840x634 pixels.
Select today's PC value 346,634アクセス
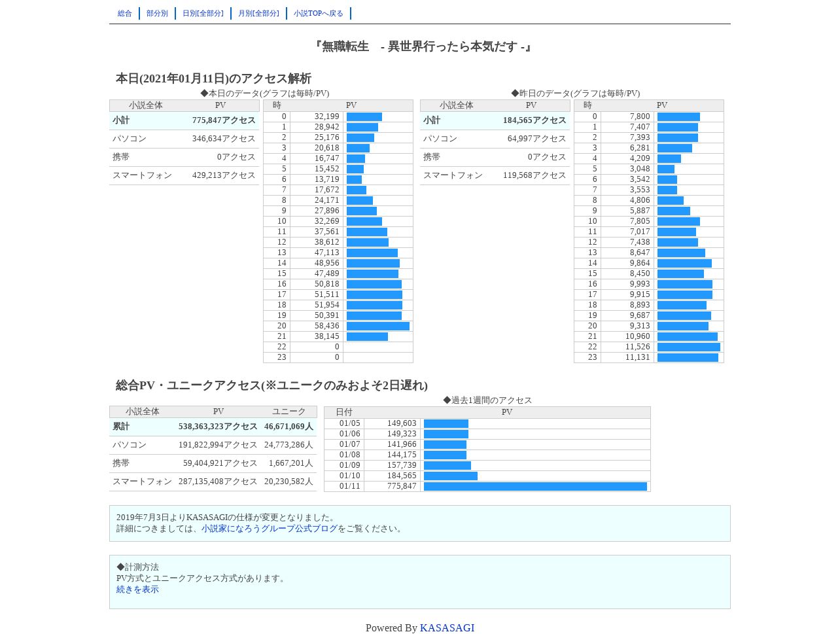(x=224, y=139)
